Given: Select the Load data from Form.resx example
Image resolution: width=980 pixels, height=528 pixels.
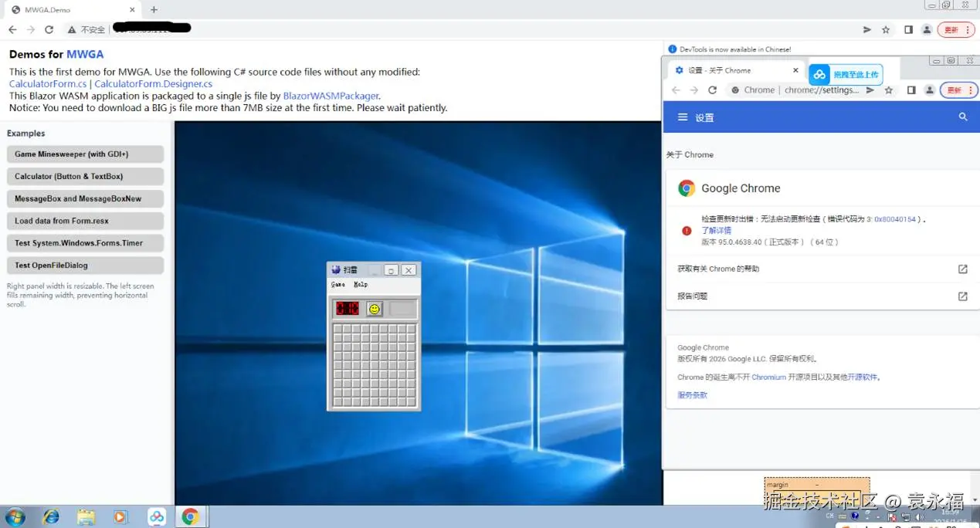Looking at the screenshot, I should click(x=85, y=221).
